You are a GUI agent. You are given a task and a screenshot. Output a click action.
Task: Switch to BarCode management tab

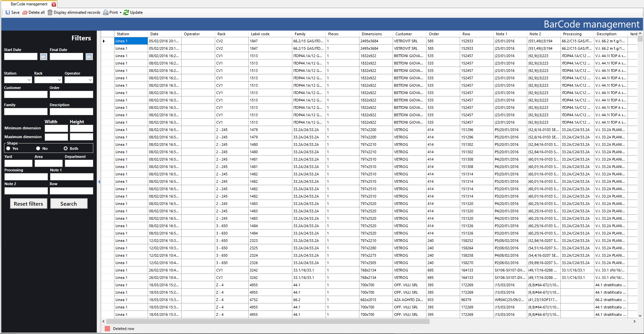pyautogui.click(x=29, y=4)
